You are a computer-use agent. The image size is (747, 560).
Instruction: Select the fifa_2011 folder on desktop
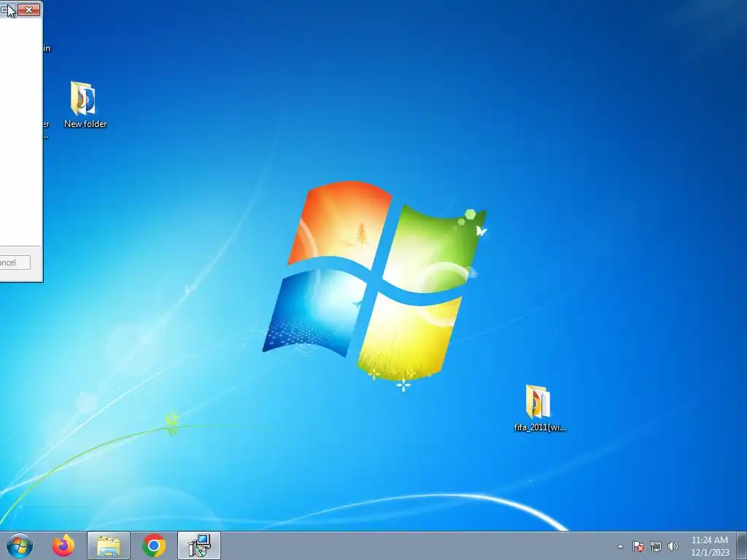(539, 408)
